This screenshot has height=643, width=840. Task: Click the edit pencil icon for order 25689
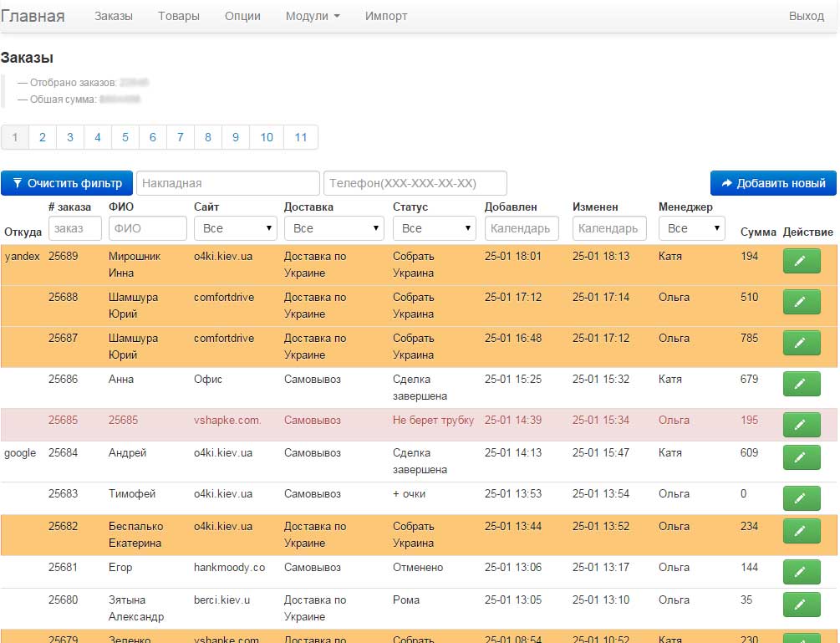[801, 261]
